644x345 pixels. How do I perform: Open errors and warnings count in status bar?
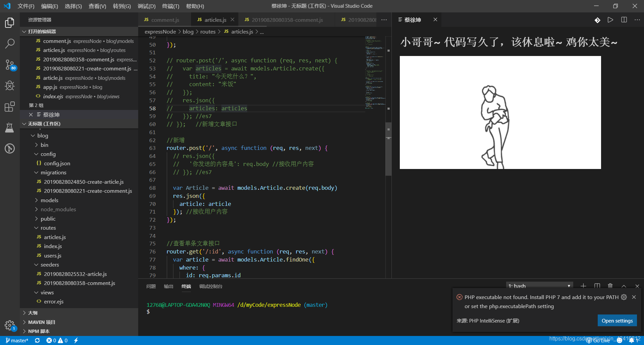[57, 340]
